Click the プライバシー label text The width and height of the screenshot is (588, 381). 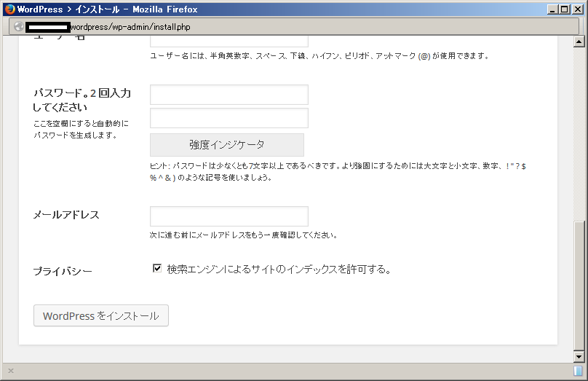tap(63, 271)
